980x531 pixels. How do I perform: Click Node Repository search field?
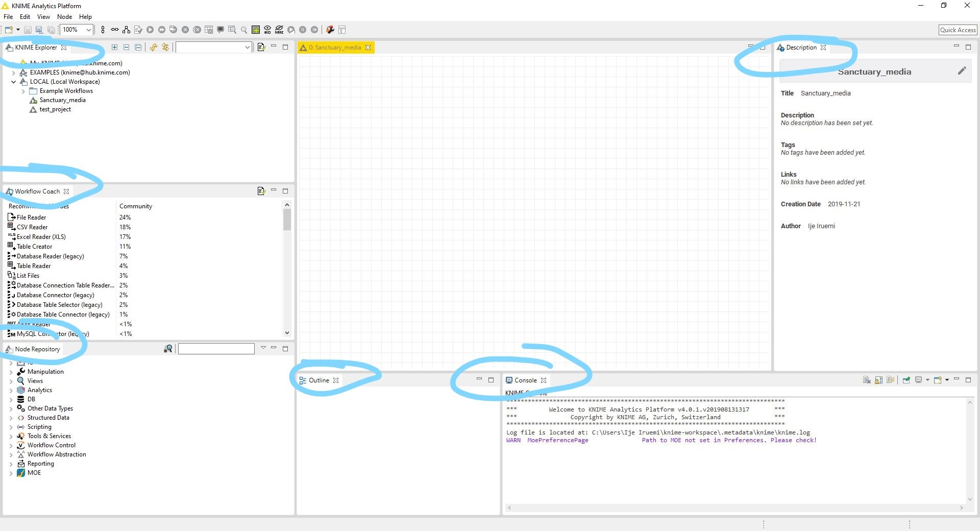[x=216, y=349]
